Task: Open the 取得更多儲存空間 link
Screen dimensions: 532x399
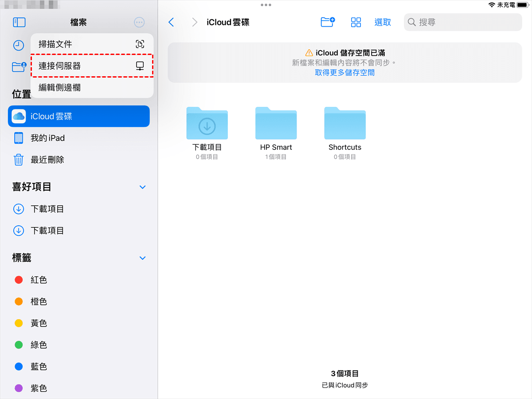Action: coord(344,73)
